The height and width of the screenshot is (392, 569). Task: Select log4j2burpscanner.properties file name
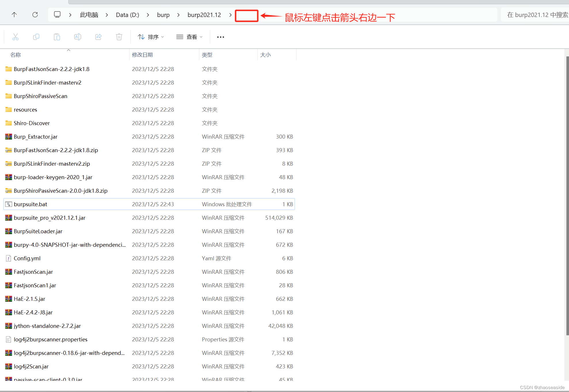51,339
